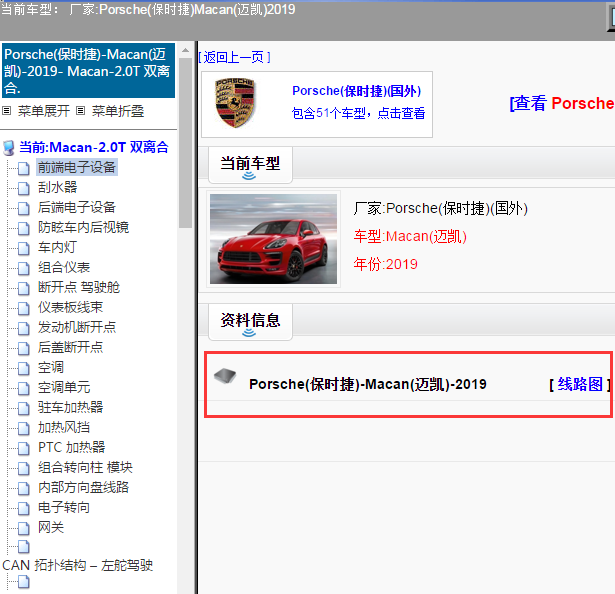The width and height of the screenshot is (615, 594).
Task: Select 加热风挡 in the tree
Action: pos(64,427)
